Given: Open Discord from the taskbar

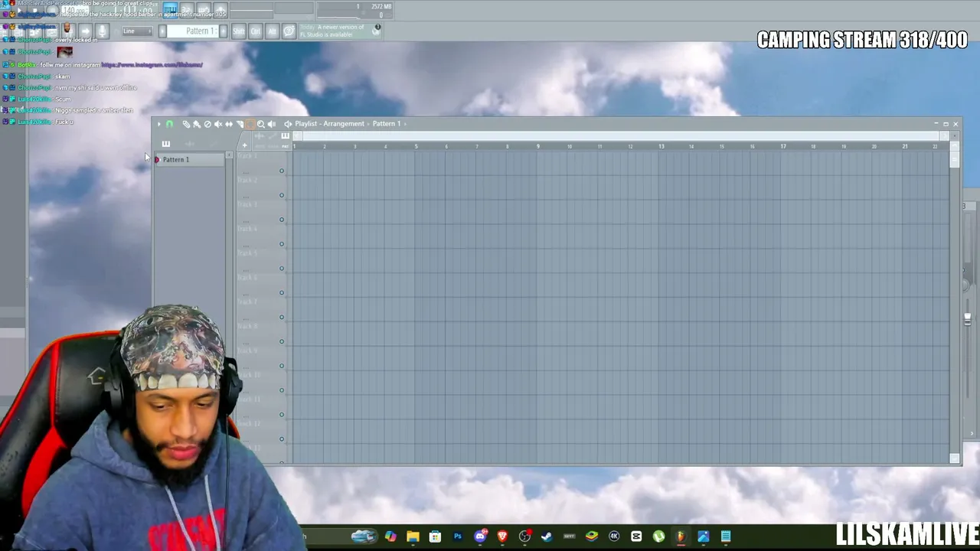Looking at the screenshot, I should (x=480, y=536).
